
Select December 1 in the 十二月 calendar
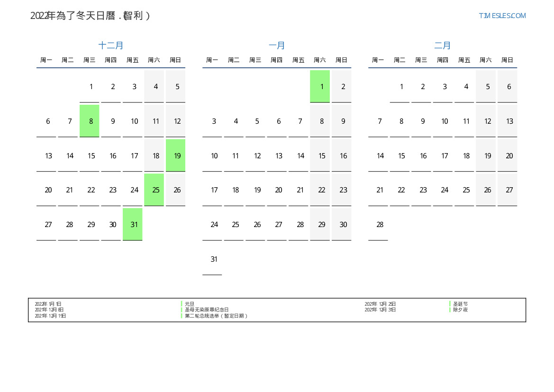point(90,87)
